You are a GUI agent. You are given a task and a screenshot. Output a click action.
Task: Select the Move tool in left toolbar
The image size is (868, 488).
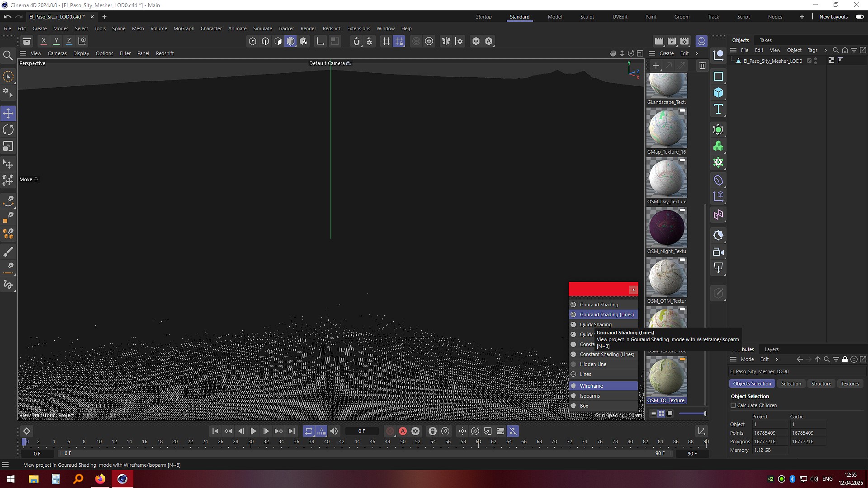(x=8, y=113)
